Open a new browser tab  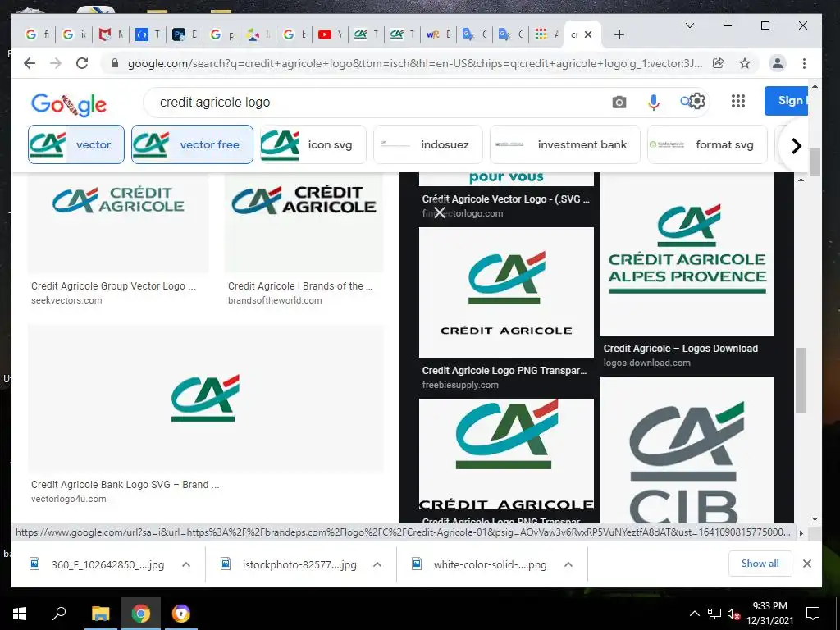coord(619,34)
